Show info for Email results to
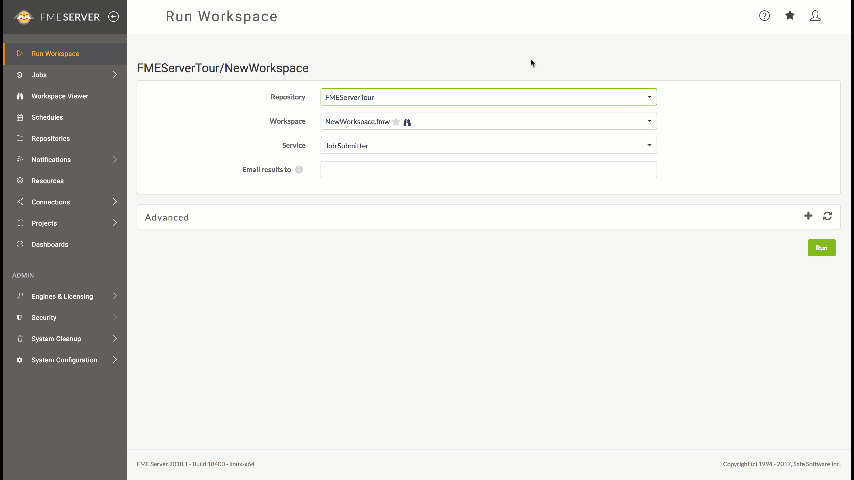 tap(299, 169)
